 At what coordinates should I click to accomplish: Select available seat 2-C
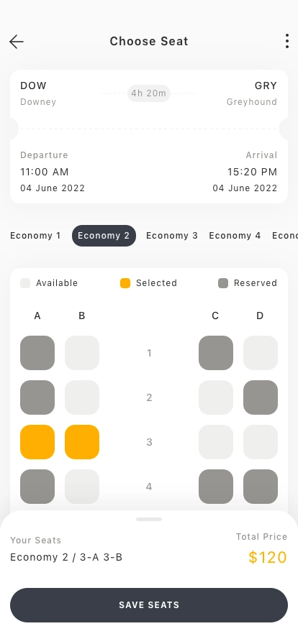pyautogui.click(x=216, y=397)
